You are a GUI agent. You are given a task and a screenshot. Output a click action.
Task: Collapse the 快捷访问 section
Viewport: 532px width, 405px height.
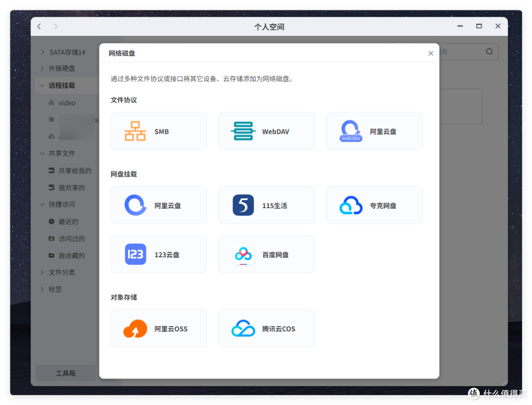pyautogui.click(x=42, y=204)
